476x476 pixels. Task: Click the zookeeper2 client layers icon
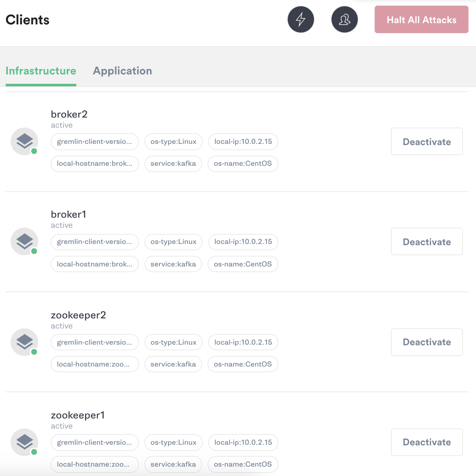click(x=24, y=342)
